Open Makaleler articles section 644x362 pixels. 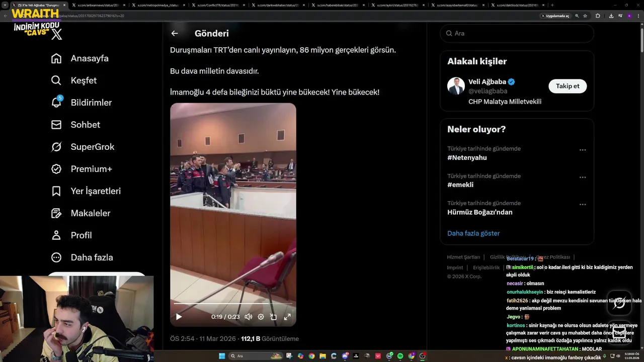pyautogui.click(x=80, y=213)
